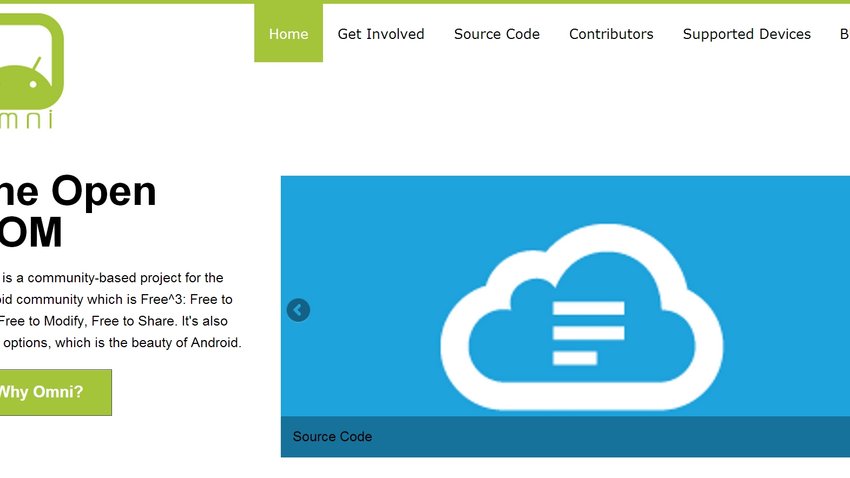
Task: Click the Why Omni? button
Action: 55,392
